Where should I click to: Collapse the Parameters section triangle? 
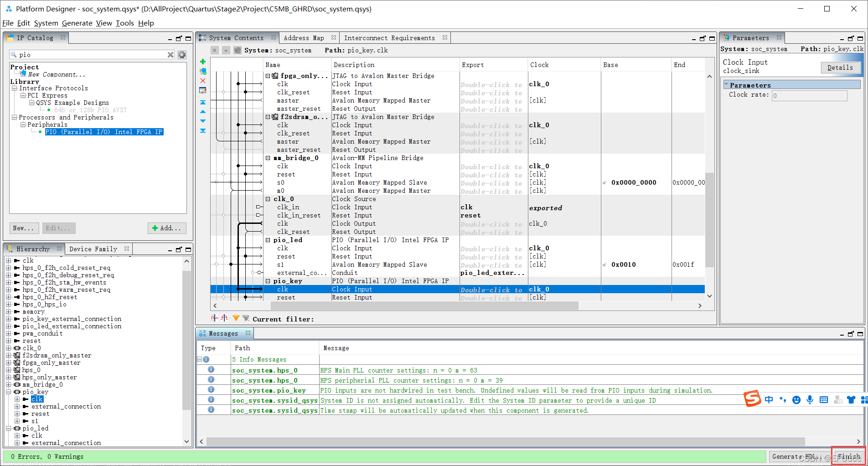point(726,85)
